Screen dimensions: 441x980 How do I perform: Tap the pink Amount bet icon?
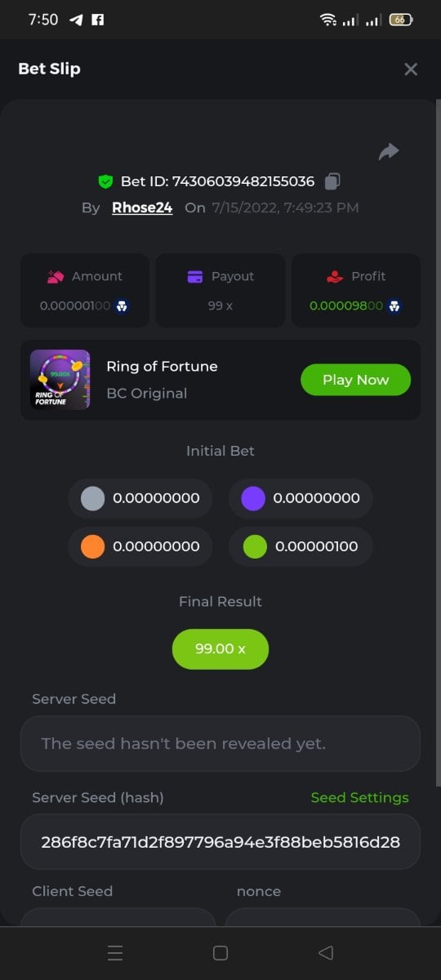56,277
